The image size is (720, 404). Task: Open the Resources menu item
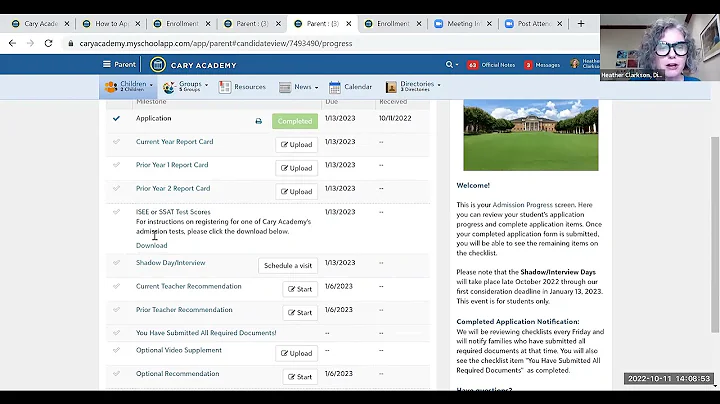pyautogui.click(x=242, y=87)
